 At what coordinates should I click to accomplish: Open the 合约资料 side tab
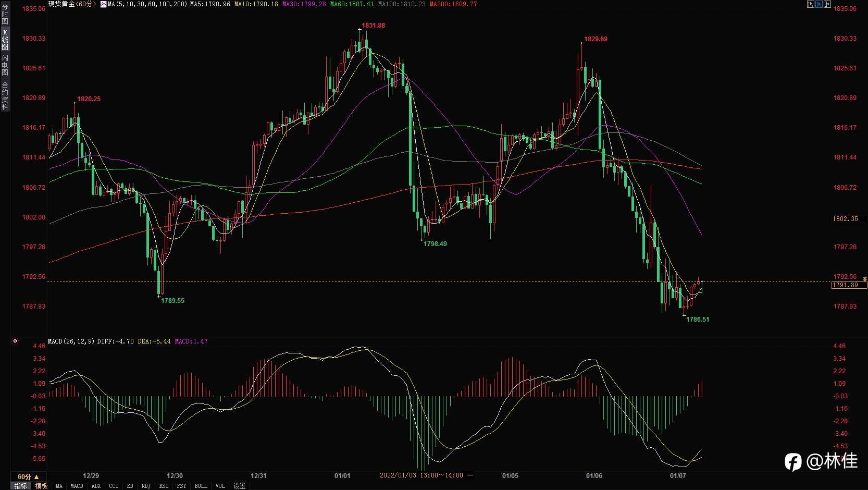pyautogui.click(x=5, y=95)
